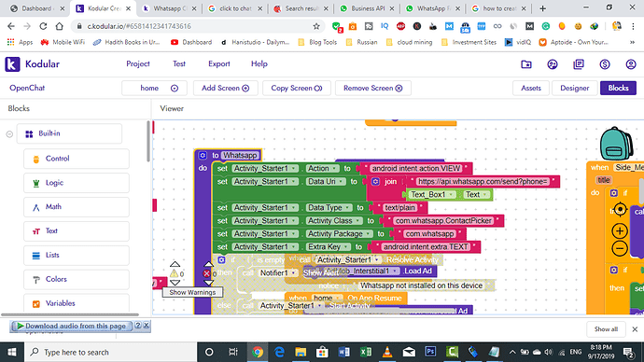Zoom in the blocks workspace

coord(620,230)
